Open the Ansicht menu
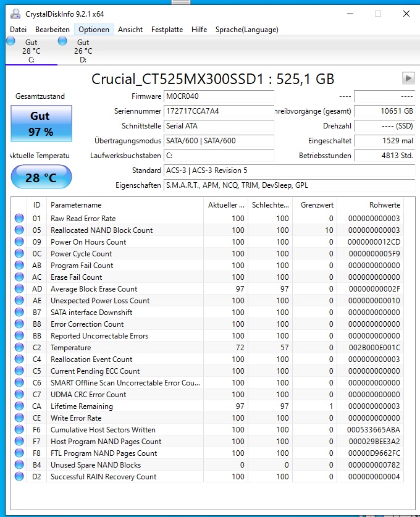420x517 pixels. (130, 30)
